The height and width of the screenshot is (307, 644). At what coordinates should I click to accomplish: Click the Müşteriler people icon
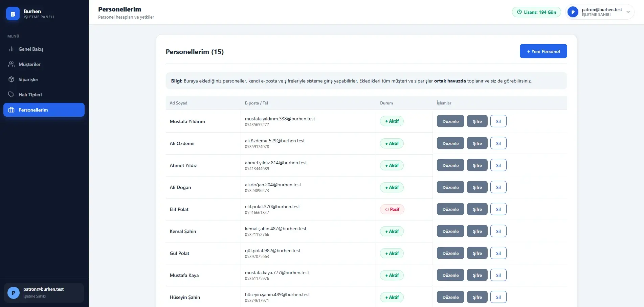(x=11, y=64)
